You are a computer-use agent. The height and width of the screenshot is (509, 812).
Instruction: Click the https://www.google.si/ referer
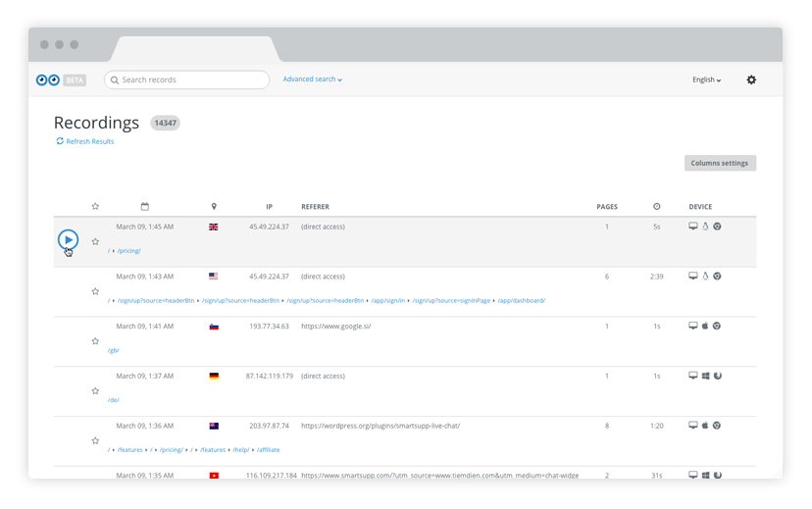pyautogui.click(x=336, y=327)
